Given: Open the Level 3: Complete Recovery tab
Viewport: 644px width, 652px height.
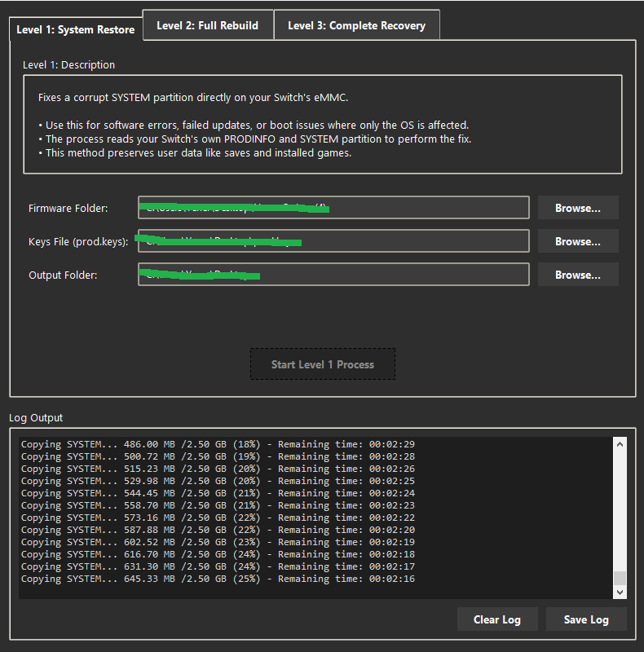Looking at the screenshot, I should pos(356,25).
